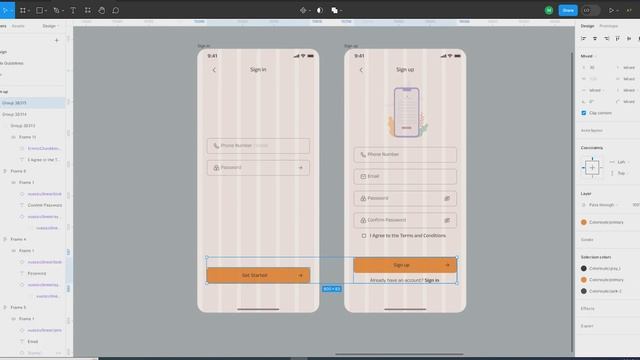The width and height of the screenshot is (640, 360).
Task: Open the zoom level dropdown
Action: (629, 10)
